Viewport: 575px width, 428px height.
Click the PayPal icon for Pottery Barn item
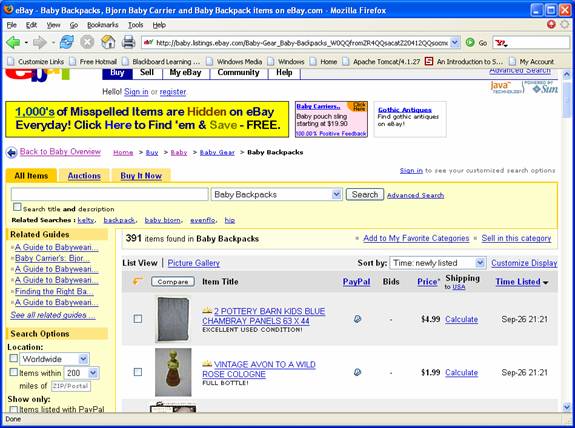357,319
